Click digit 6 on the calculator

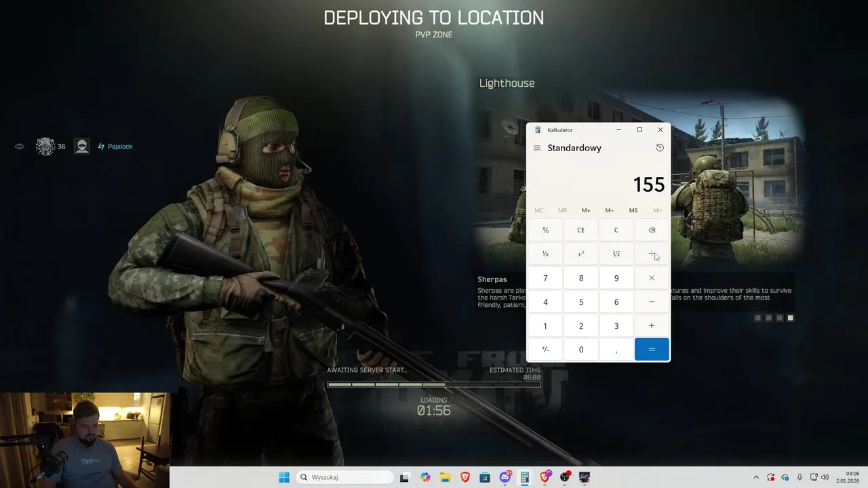coord(616,302)
